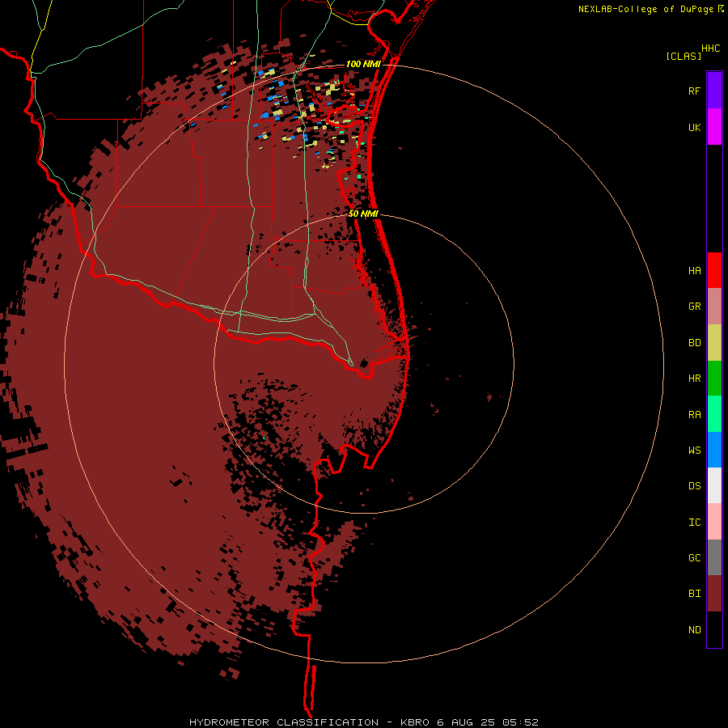Click the WS blue legend swatch

click(x=714, y=450)
